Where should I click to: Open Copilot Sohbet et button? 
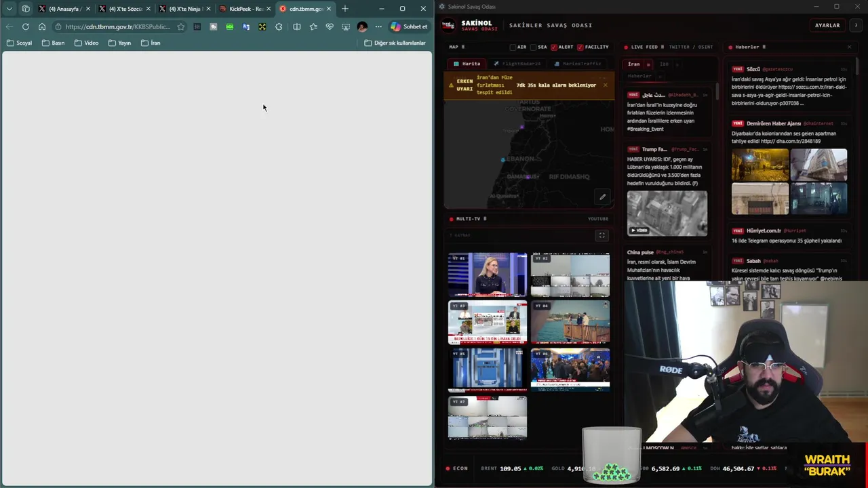pyautogui.click(x=409, y=26)
